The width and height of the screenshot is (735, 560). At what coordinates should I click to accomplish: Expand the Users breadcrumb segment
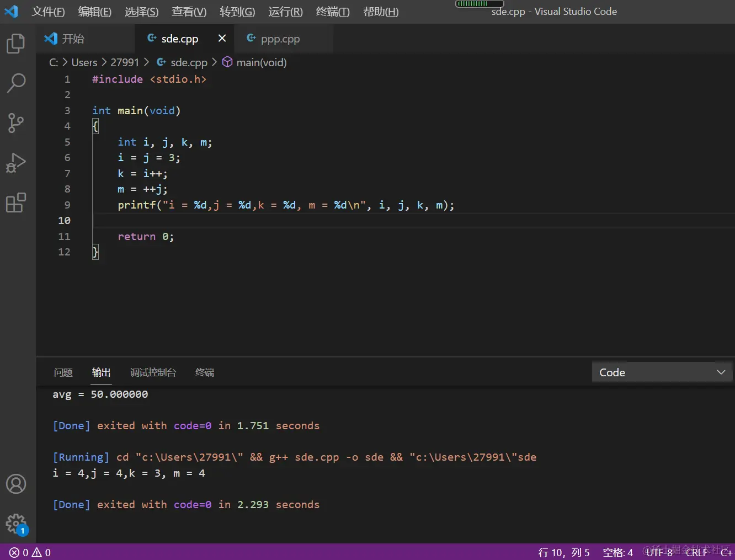[84, 62]
